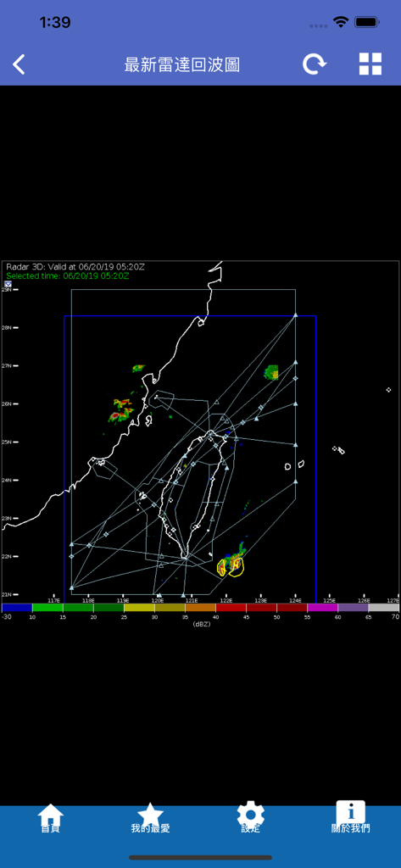401x868 pixels.
Task: Open the 我的最愛 favorites tab
Action: point(150,819)
